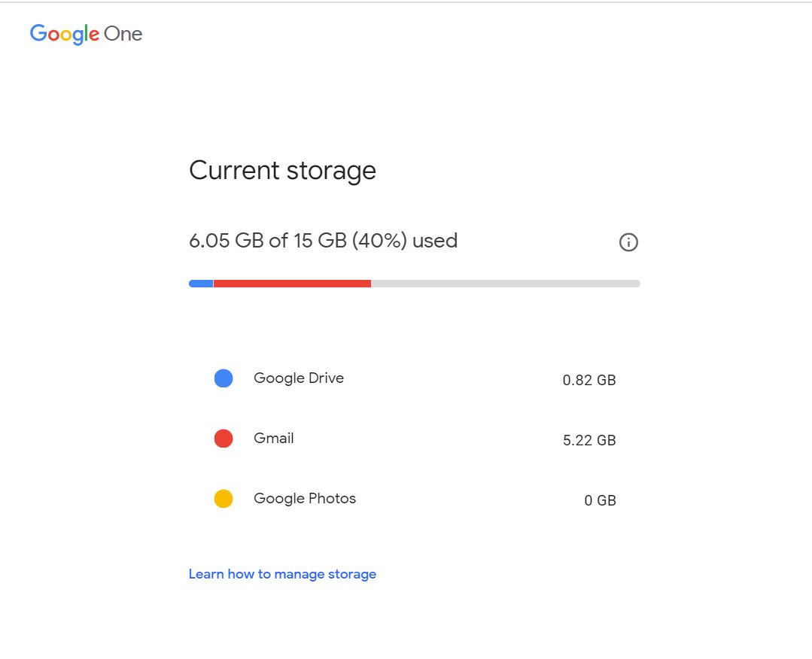Open 'Learn how to manage storage' link
The image size is (812, 659).
(282, 573)
